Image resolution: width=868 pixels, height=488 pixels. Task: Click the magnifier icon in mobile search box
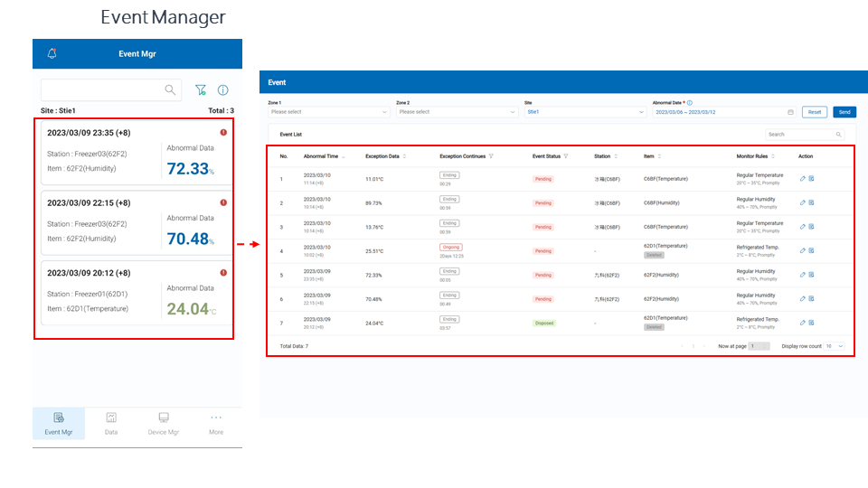coord(170,89)
